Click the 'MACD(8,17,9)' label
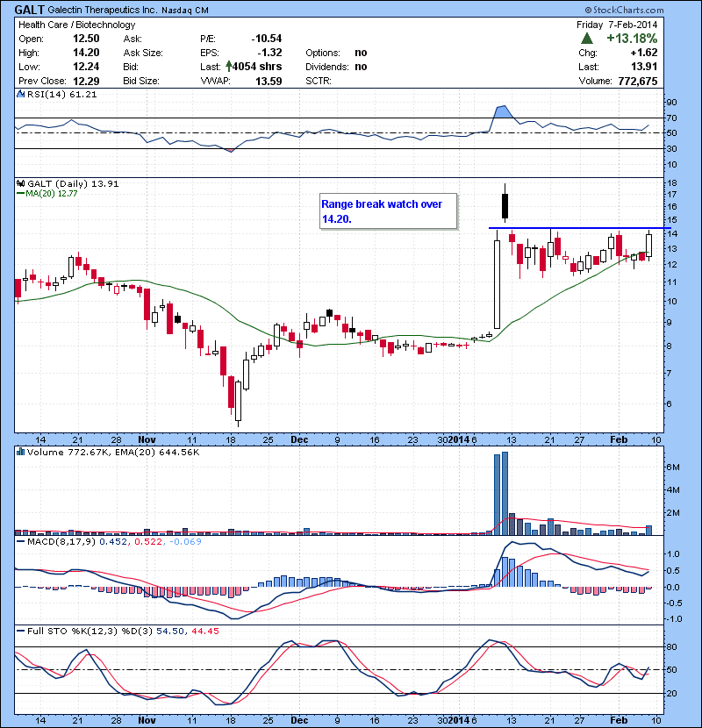This screenshot has width=702, height=728. point(61,541)
